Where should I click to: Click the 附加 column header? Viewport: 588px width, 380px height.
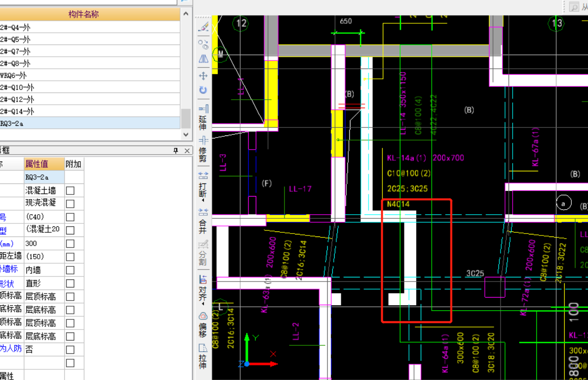(x=74, y=164)
